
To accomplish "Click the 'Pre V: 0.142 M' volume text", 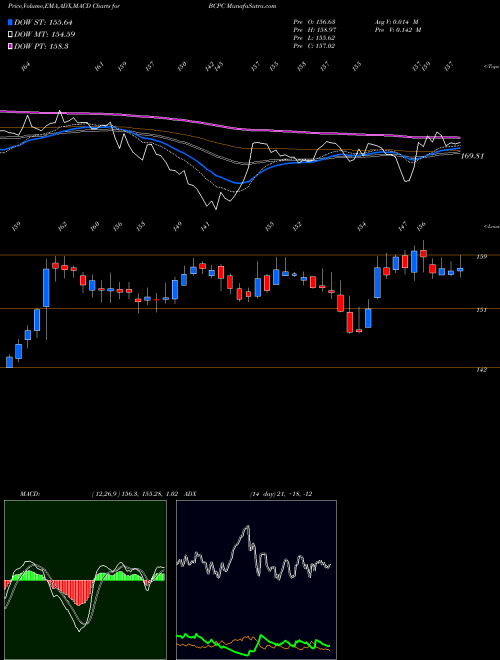I will click(x=398, y=30).
